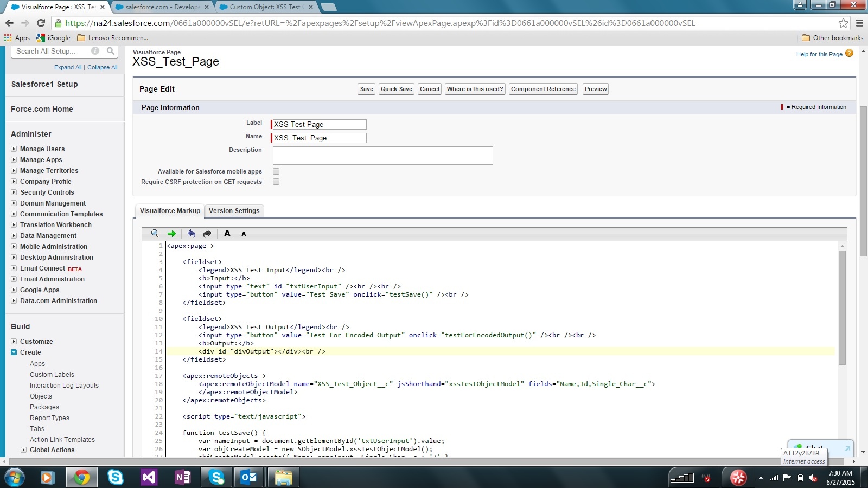
Task: Expand the Security Controls section
Action: [x=14, y=192]
